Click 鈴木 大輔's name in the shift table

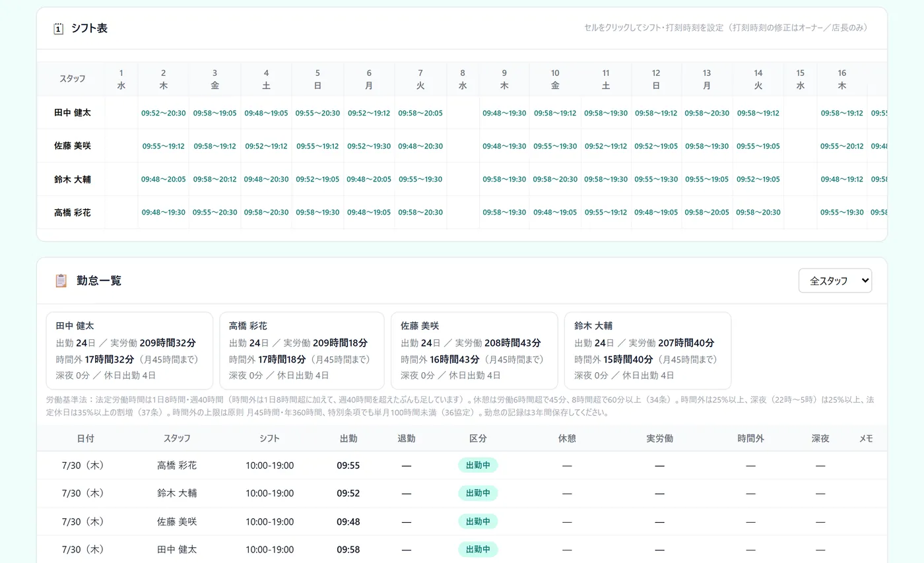tap(73, 179)
